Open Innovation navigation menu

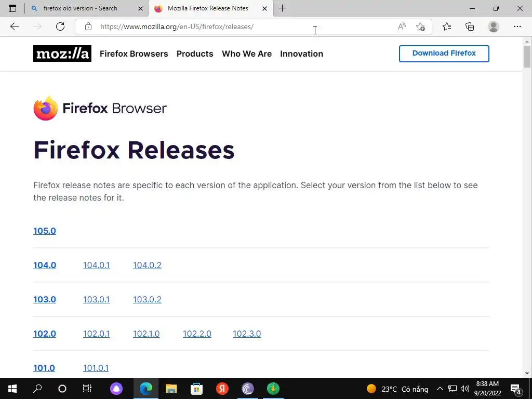point(302,54)
